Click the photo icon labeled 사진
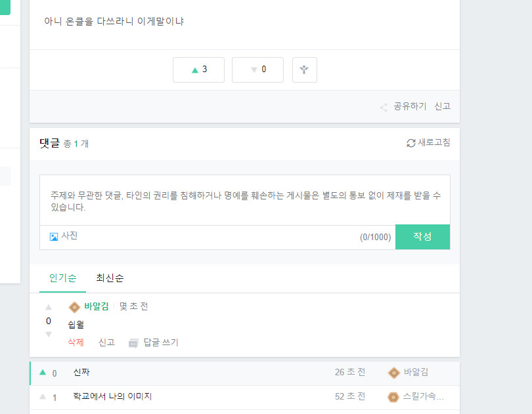Screen dimensions: 532x414 [54, 237]
